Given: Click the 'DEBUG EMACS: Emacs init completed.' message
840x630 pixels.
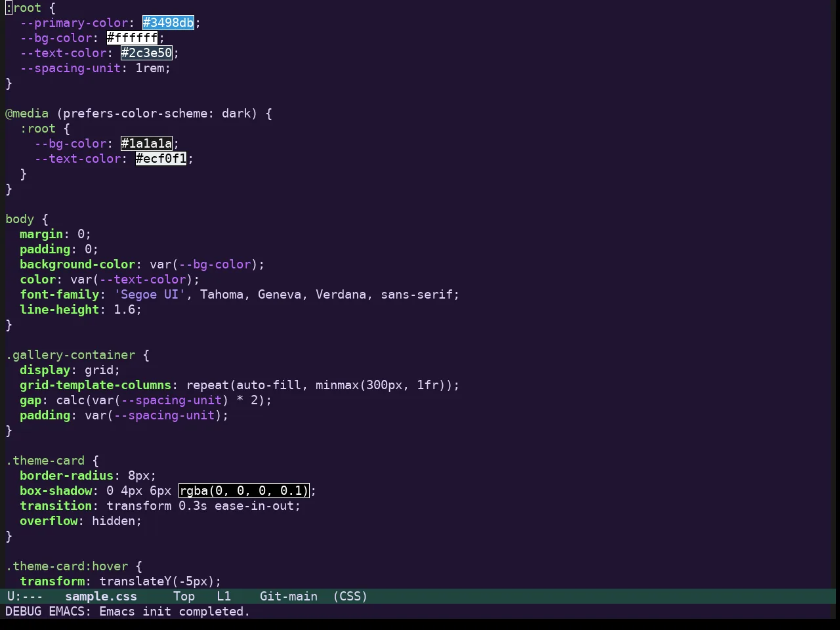Looking at the screenshot, I should tap(128, 612).
